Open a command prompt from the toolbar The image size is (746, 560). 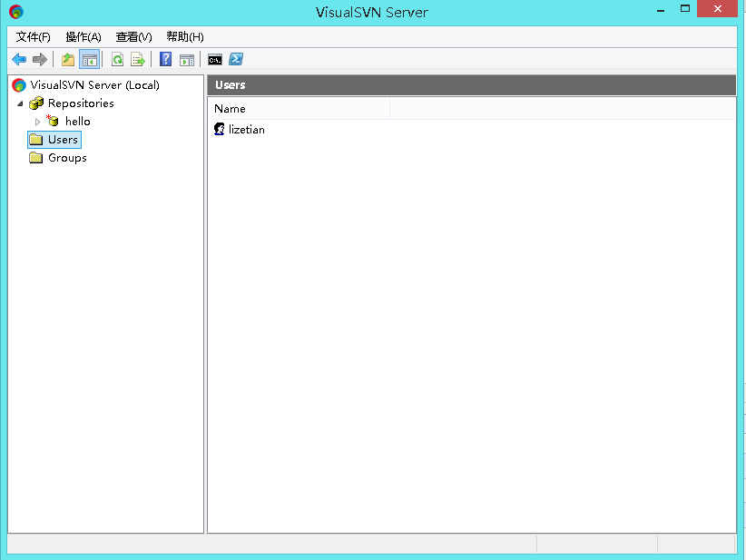(x=214, y=59)
